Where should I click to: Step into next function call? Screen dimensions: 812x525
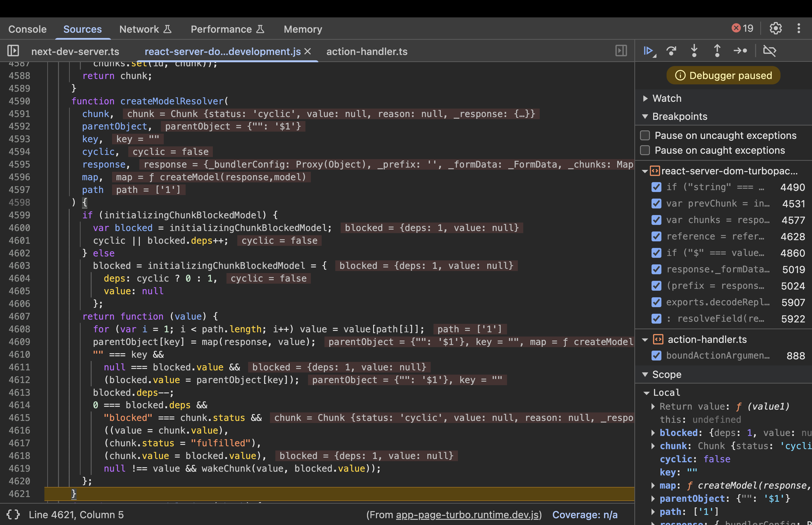click(694, 51)
